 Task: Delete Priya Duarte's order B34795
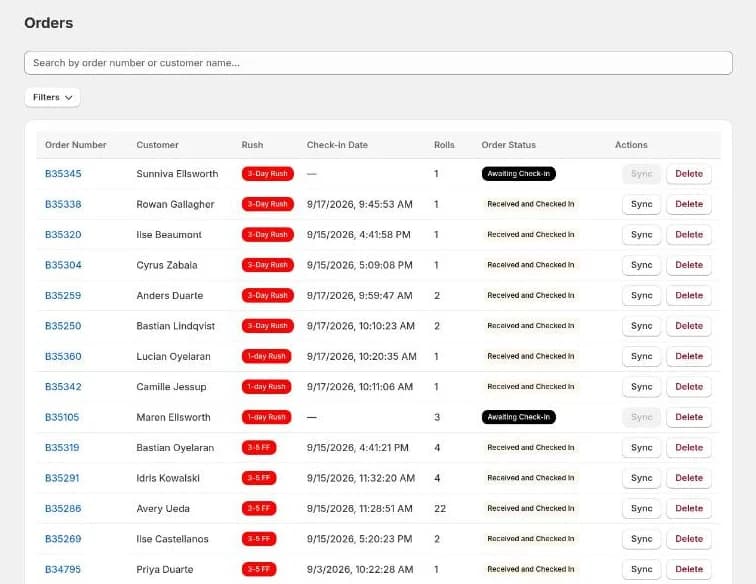(689, 569)
